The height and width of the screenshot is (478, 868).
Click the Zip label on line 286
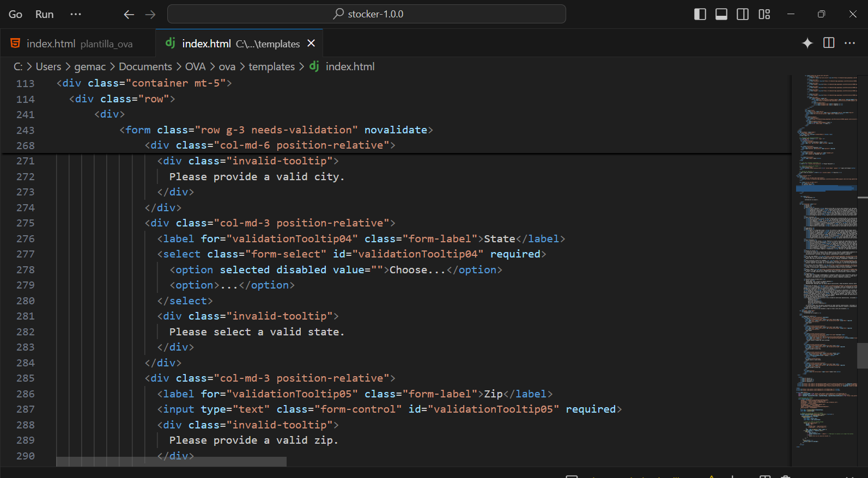click(x=493, y=394)
